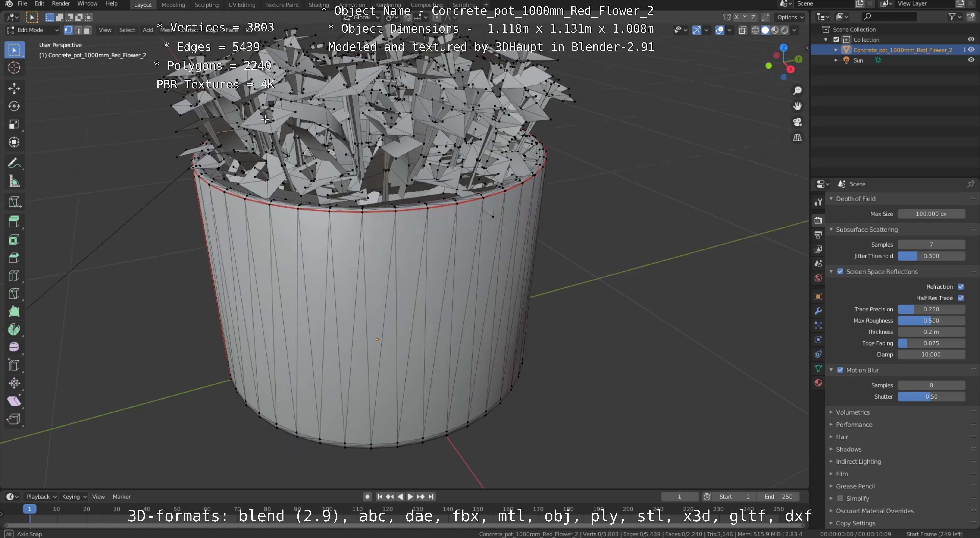Activate the Cursor tool

(14, 68)
